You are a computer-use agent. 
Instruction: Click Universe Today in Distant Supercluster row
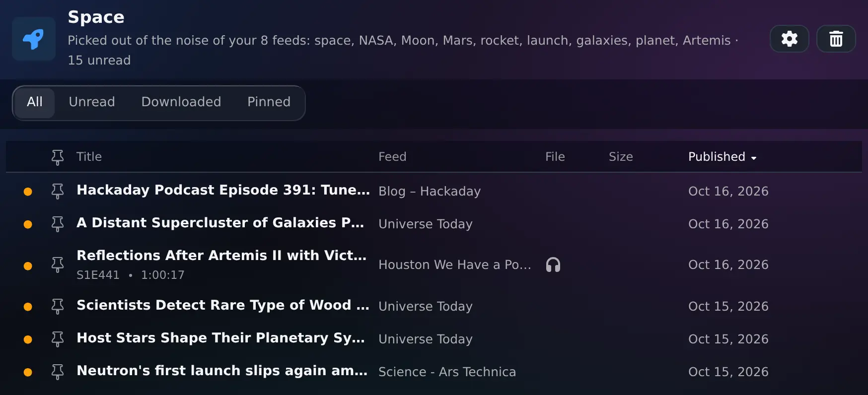point(426,224)
